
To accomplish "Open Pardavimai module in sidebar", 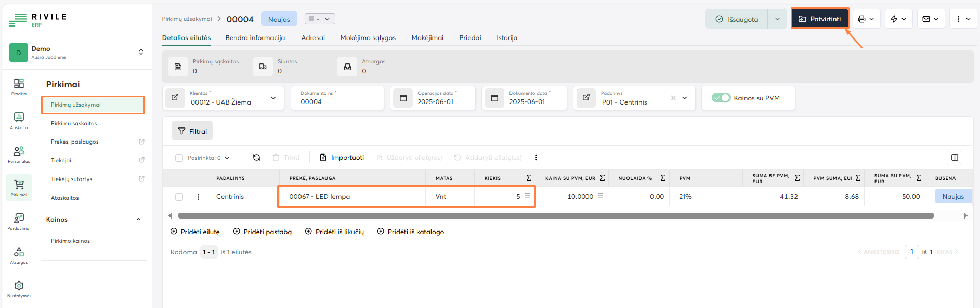I will [19, 221].
